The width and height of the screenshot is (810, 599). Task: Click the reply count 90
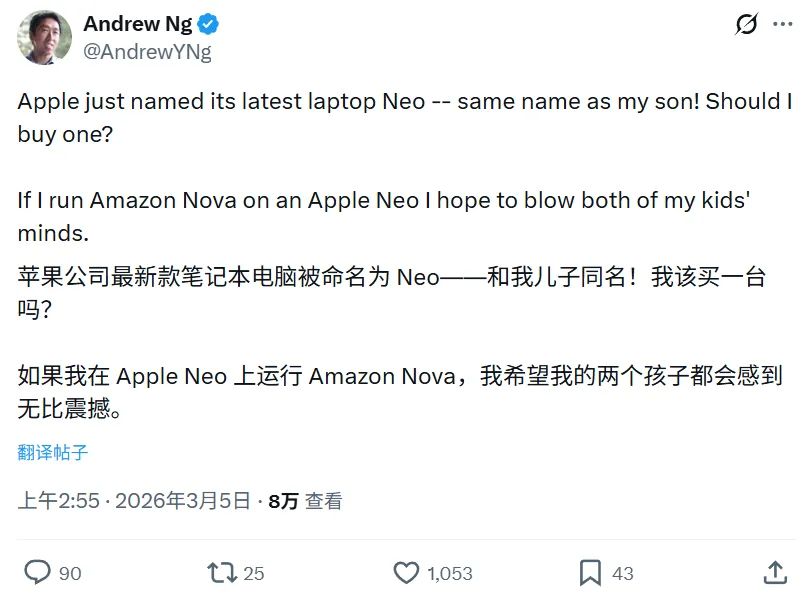tap(70, 573)
